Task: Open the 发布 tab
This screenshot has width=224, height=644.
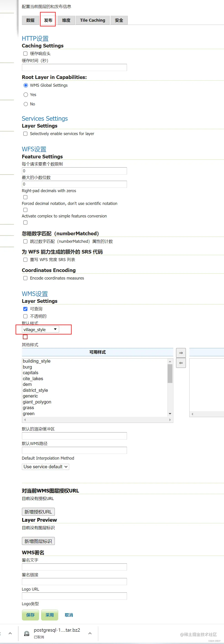Action: (48, 20)
